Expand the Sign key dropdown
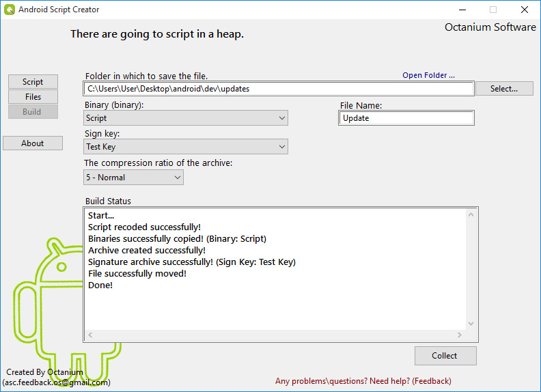Viewport: 541px width, 392px height. tap(186, 147)
